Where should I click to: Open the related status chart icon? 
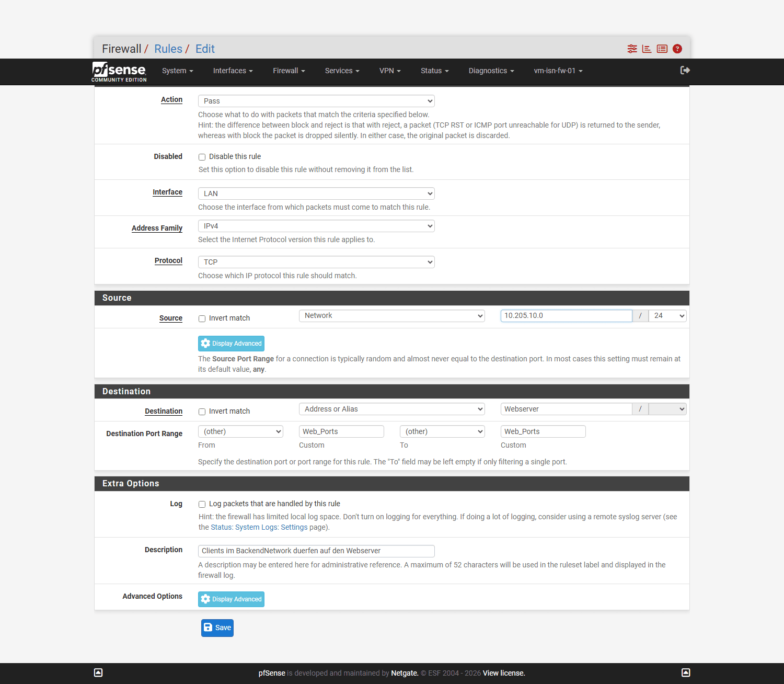pos(647,49)
